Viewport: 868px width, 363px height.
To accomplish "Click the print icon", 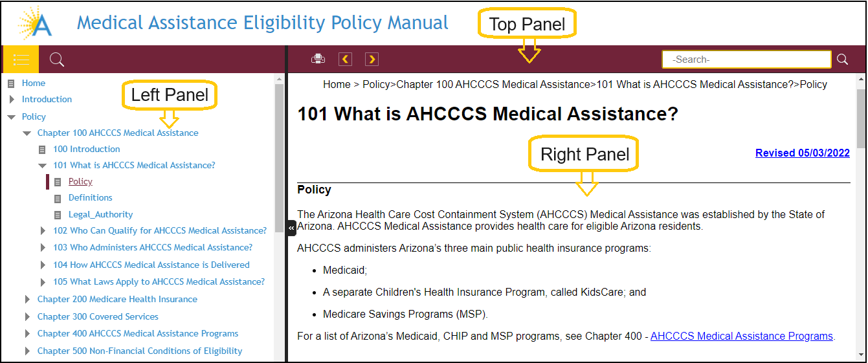I will click(318, 59).
